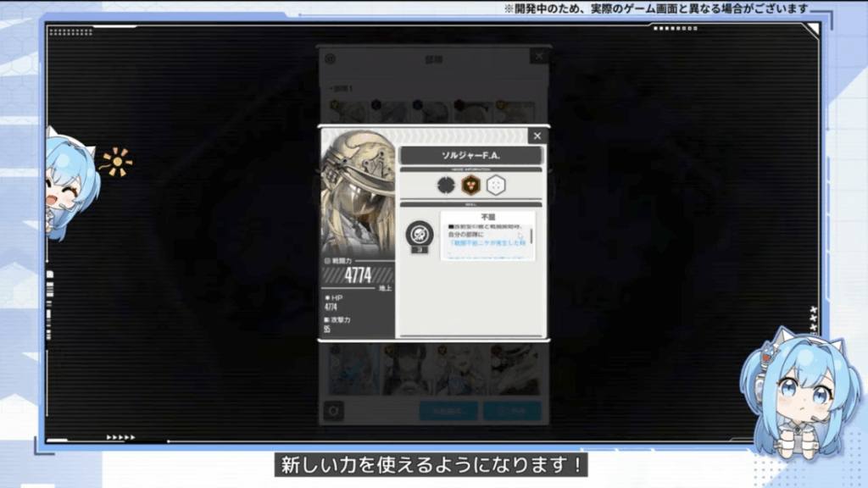Click the soldier character portrait
The width and height of the screenshot is (868, 488).
358,195
